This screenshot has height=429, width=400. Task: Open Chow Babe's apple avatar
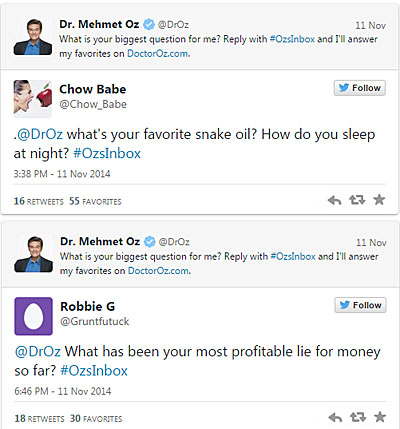tap(33, 99)
